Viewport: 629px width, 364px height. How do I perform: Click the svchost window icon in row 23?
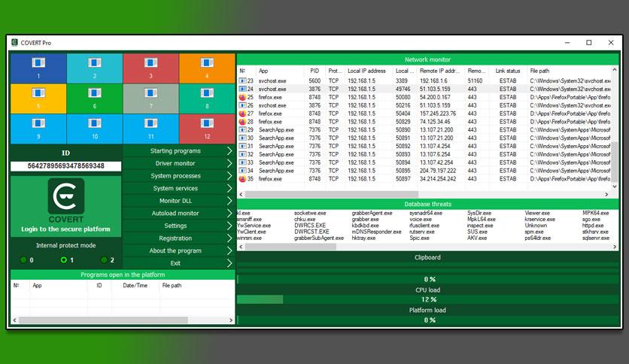[242, 80]
